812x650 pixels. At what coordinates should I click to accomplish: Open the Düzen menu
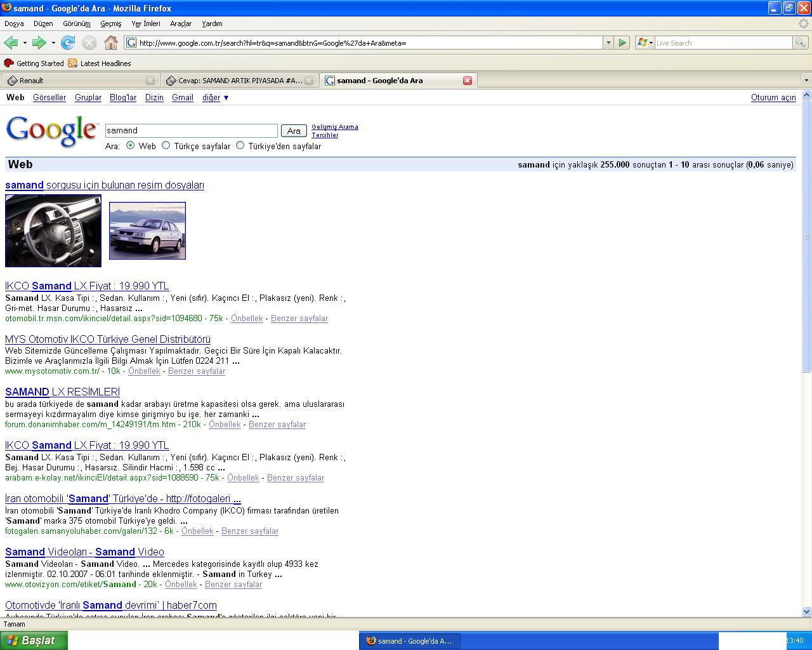pos(43,23)
